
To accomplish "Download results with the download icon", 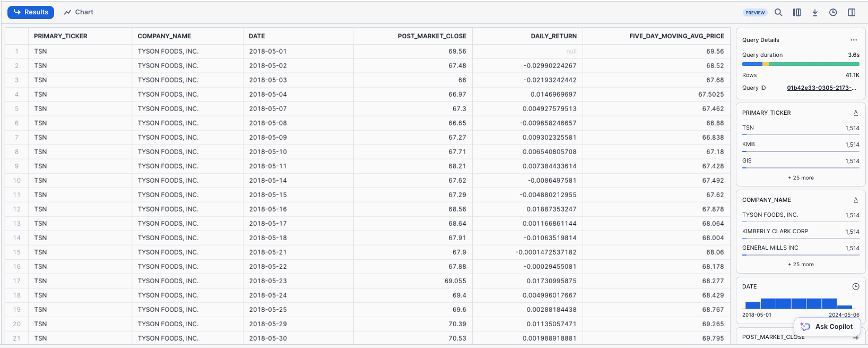I will tap(815, 12).
